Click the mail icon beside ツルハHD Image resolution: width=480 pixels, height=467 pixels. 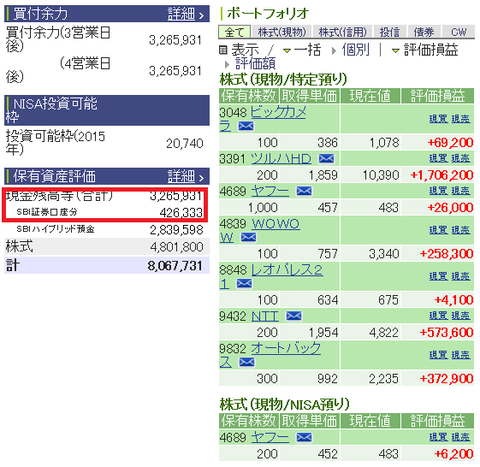326,159
